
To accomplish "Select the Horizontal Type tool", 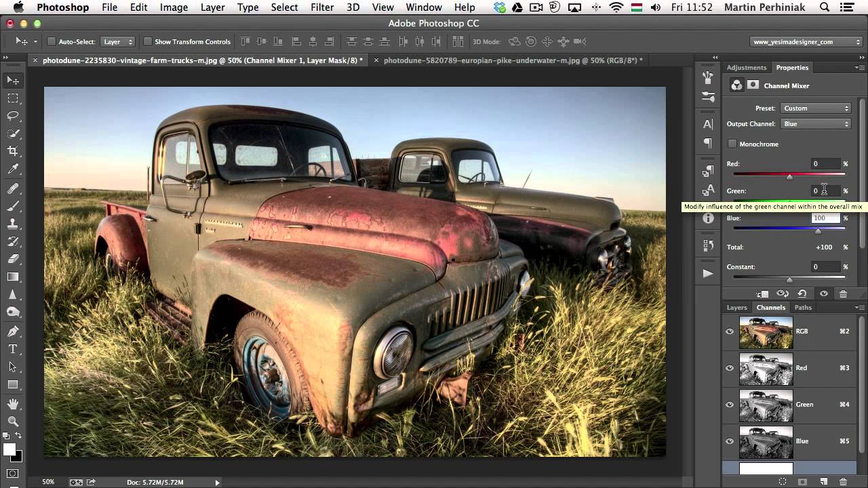I will tap(13, 349).
